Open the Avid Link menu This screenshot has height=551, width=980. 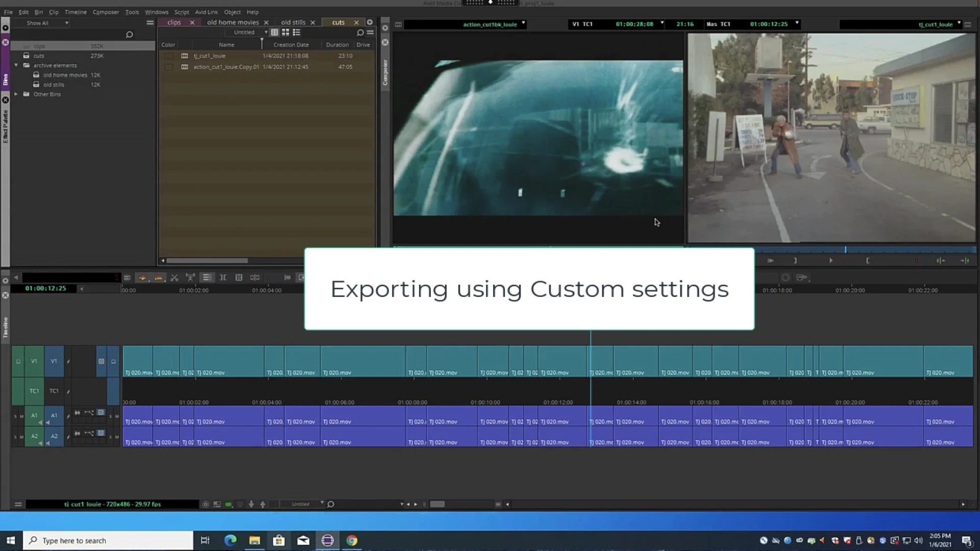click(206, 12)
